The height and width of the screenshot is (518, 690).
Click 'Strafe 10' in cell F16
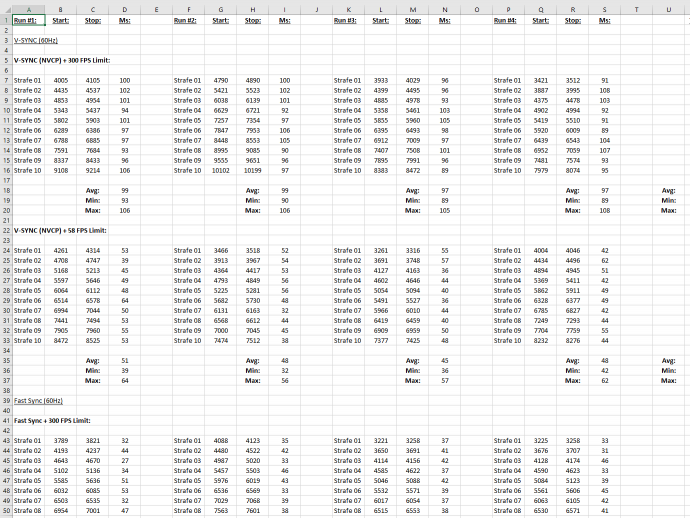[x=187, y=170]
